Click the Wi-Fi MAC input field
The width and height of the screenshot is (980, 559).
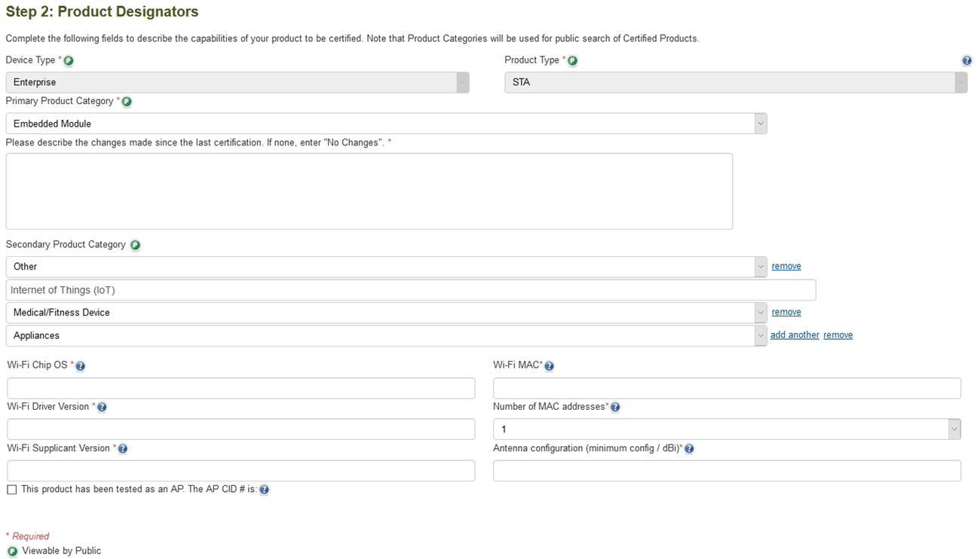pos(727,388)
